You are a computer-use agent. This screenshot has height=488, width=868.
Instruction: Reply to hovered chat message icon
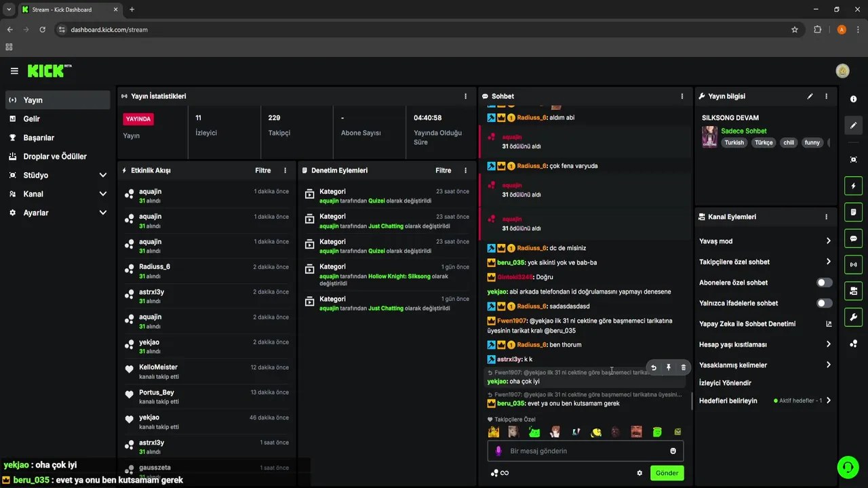pos(654,367)
